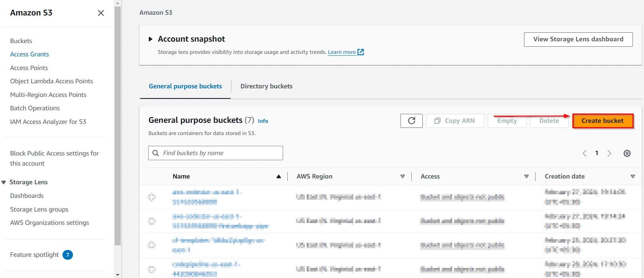
Task: Open table preferences gear icon
Action: coord(627,153)
